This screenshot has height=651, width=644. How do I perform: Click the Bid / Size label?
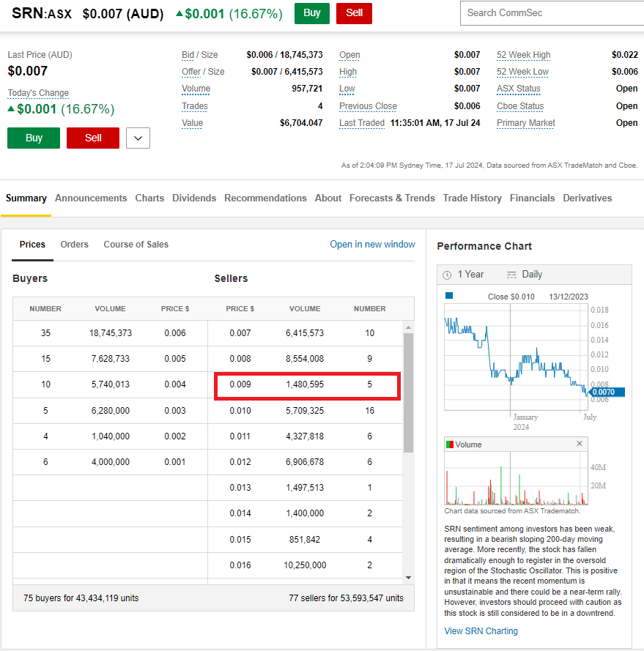coord(199,55)
